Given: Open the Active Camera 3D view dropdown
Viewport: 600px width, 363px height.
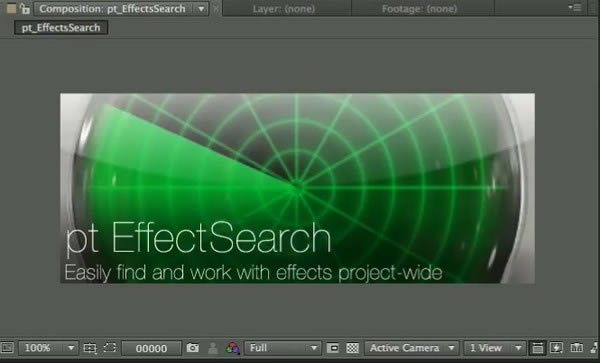Looking at the screenshot, I should click(x=412, y=348).
